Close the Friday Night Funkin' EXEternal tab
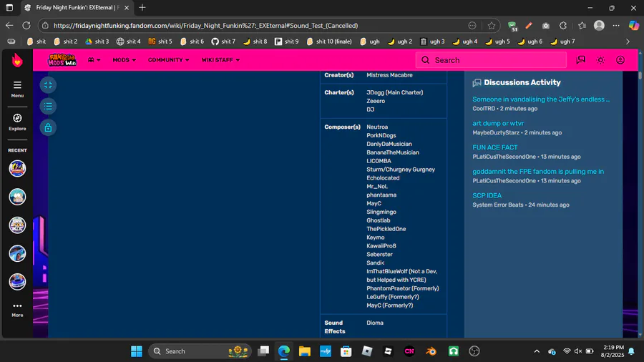The height and width of the screenshot is (362, 644). pyautogui.click(x=127, y=7)
